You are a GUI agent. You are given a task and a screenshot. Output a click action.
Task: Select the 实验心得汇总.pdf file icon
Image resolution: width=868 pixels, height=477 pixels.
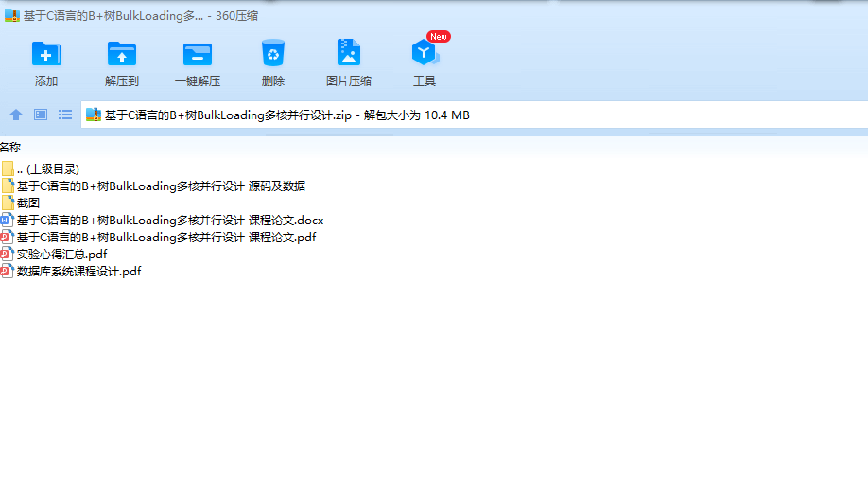click(8, 255)
